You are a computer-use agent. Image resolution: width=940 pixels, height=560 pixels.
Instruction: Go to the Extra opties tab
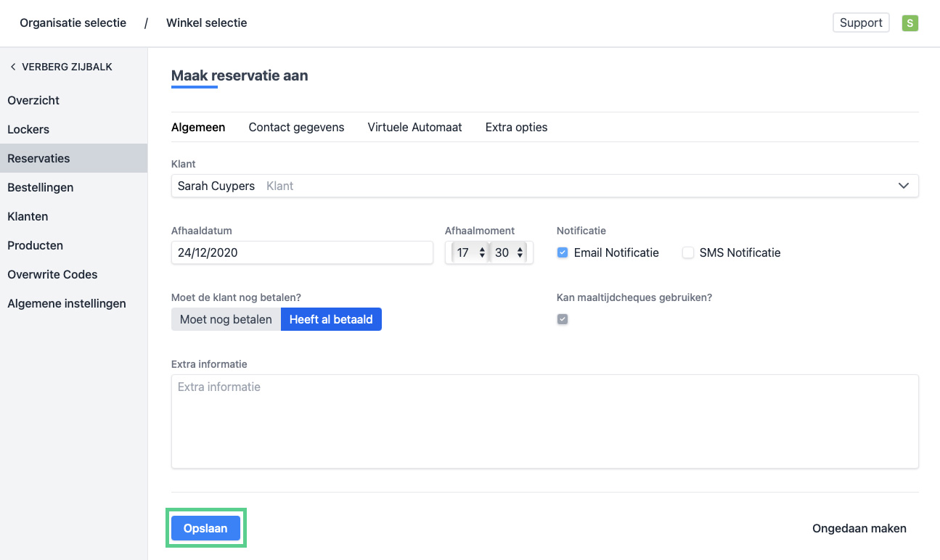point(516,127)
